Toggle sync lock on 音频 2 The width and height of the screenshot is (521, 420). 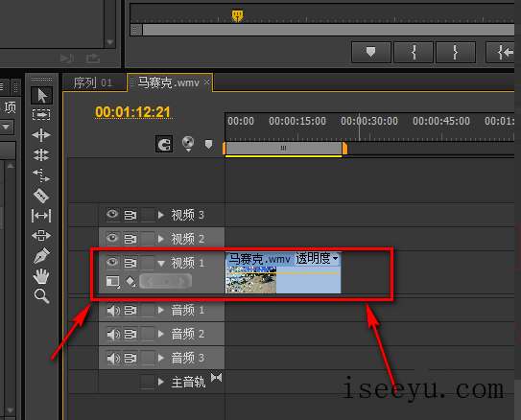[130, 335]
